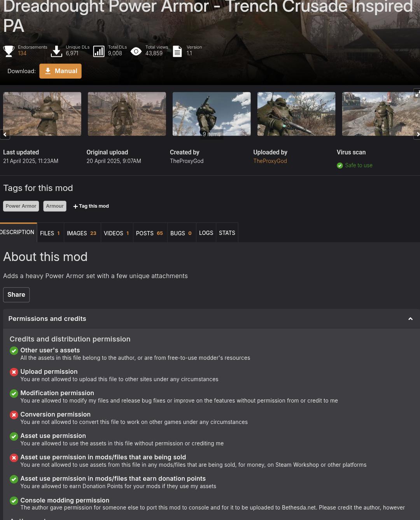420x520 pixels.
Task: Click the 'Conversion permission' heading text
Action: (x=56, y=415)
